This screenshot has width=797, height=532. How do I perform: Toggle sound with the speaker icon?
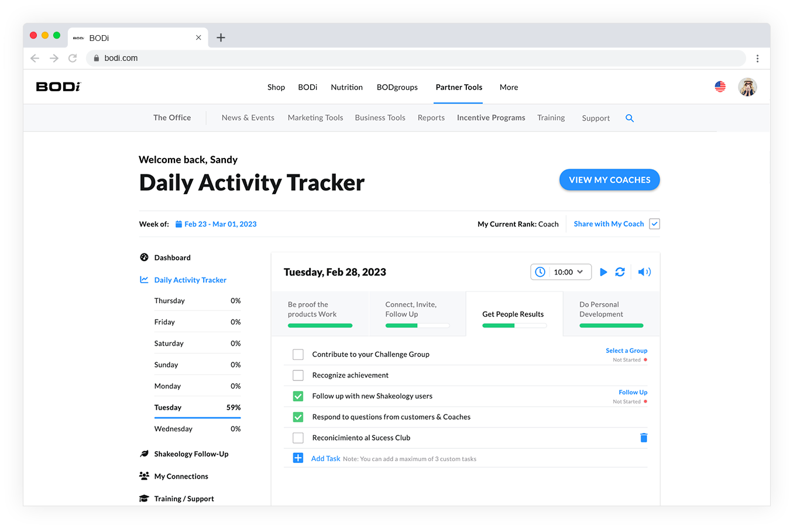tap(644, 272)
